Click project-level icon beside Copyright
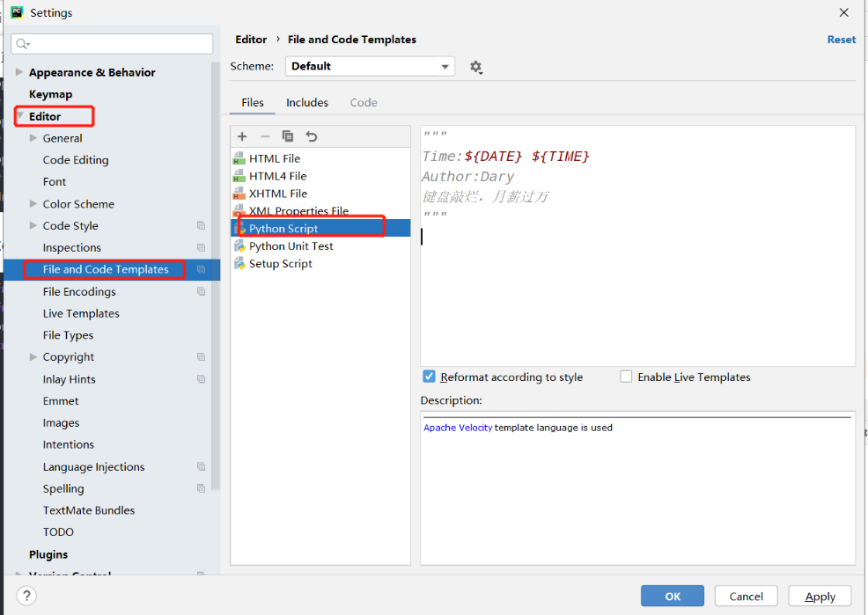 (x=201, y=356)
